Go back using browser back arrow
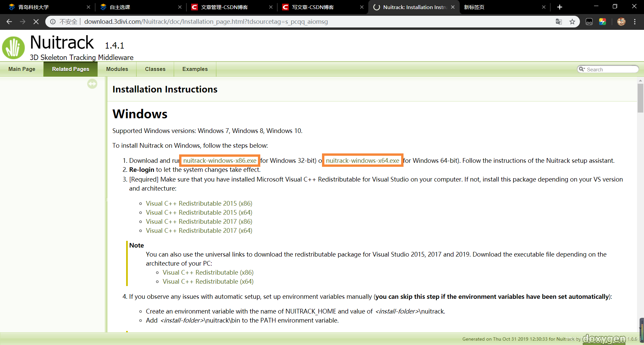The width and height of the screenshot is (644, 345). (x=9, y=22)
